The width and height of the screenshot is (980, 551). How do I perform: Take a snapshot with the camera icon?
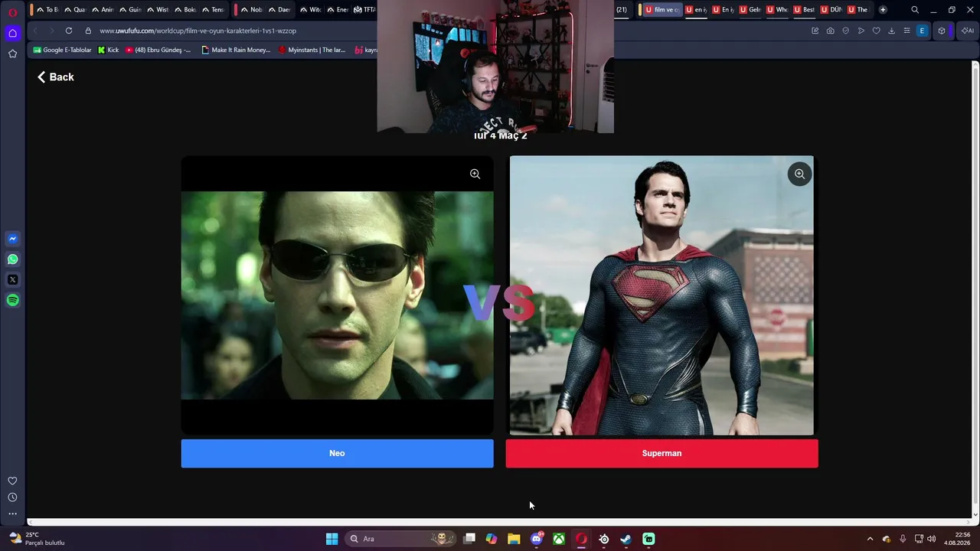click(831, 31)
